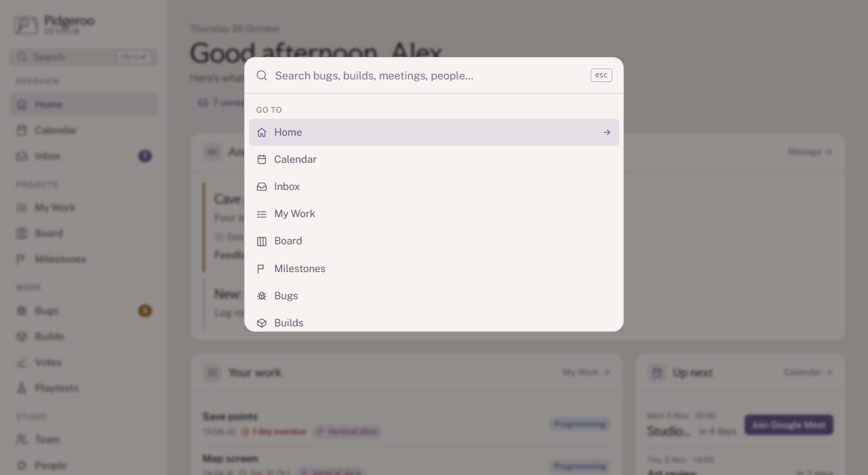The image size is (868, 475).
Task: Open Home in the sidebar
Action: point(83,104)
